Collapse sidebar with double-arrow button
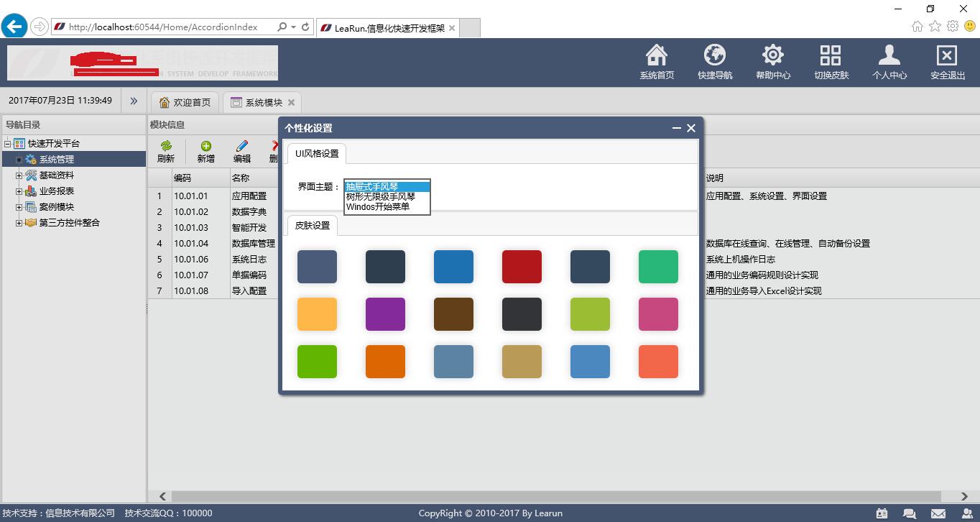The image size is (980, 522). (x=134, y=101)
